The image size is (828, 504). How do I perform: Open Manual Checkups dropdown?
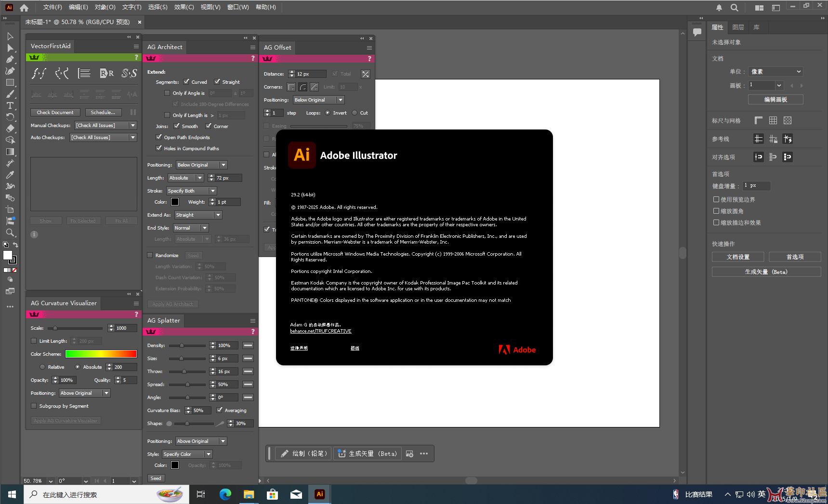pos(106,125)
